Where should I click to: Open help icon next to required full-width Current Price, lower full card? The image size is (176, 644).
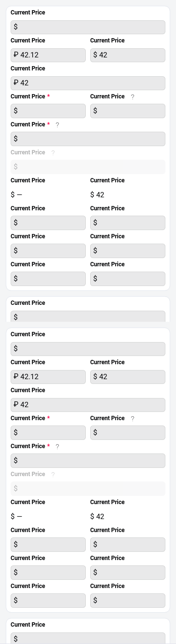(x=57, y=446)
